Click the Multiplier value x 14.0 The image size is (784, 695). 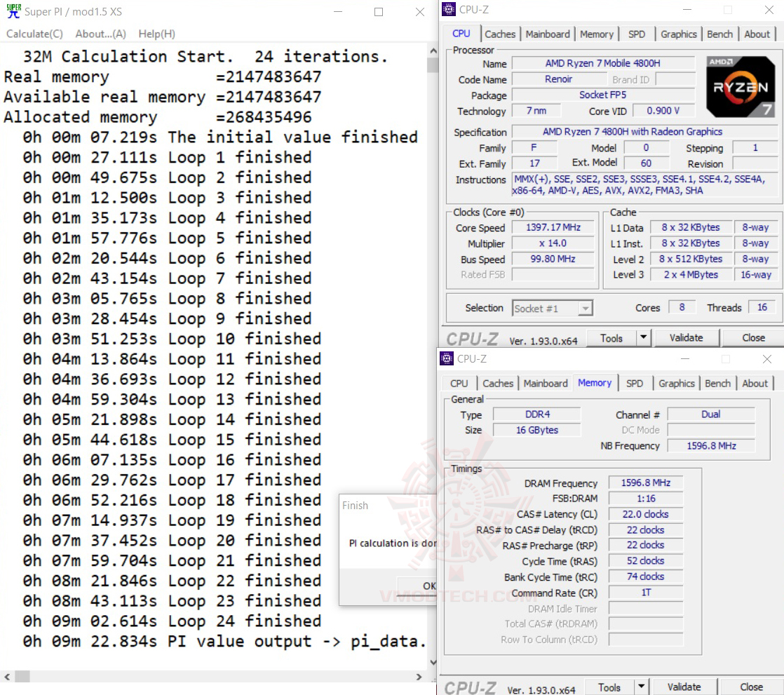[x=553, y=243]
